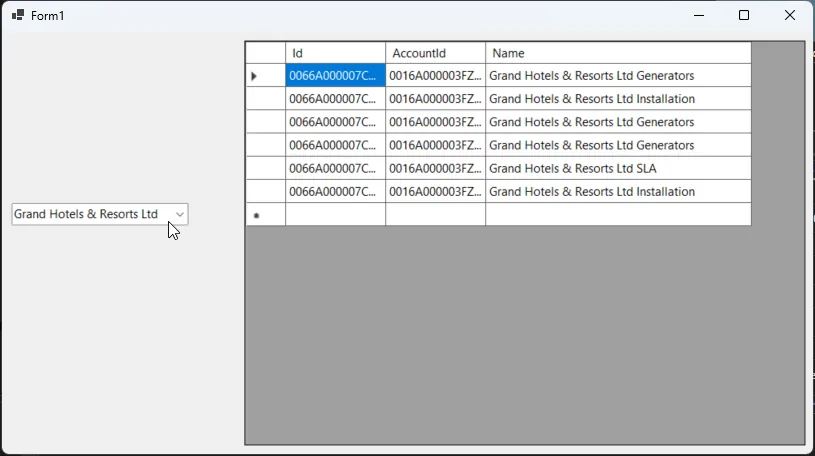Click the empty Id cell in new row
The height and width of the screenshot is (456, 815).
click(x=335, y=215)
